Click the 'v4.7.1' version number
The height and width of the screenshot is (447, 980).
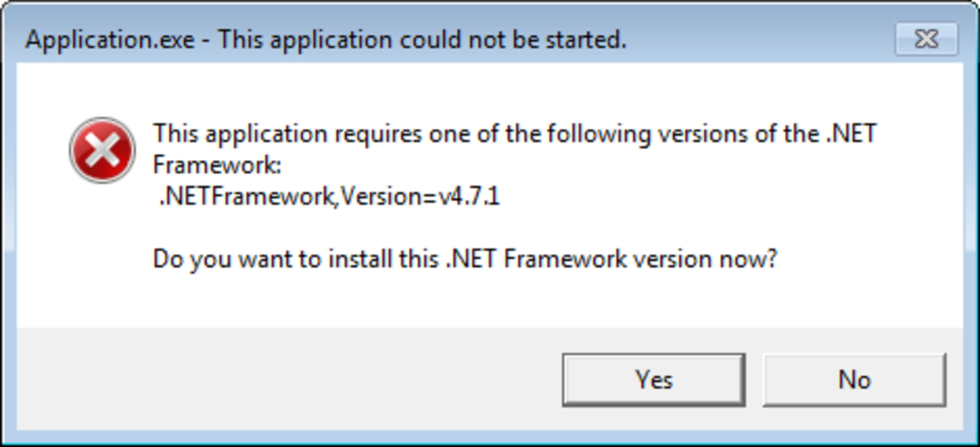469,197
